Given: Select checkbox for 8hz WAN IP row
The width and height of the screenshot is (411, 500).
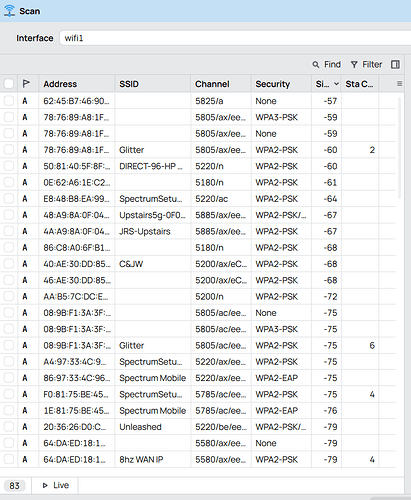Looking at the screenshot, I should pyautogui.click(x=9, y=459).
